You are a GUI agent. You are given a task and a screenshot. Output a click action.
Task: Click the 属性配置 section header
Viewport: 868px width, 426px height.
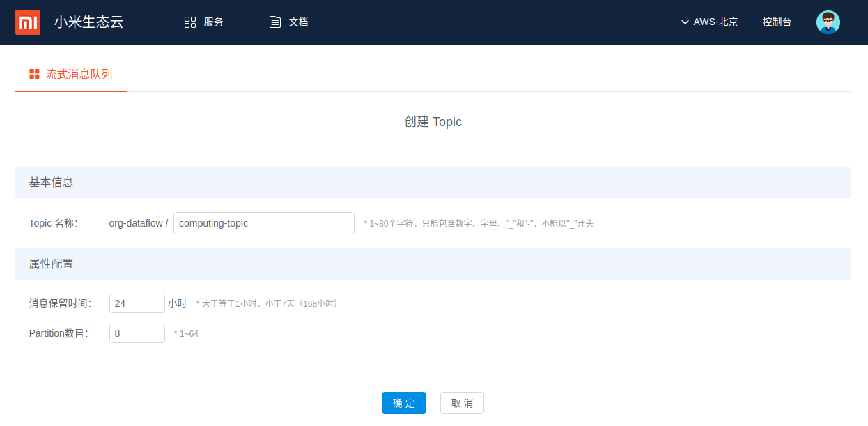click(52, 264)
